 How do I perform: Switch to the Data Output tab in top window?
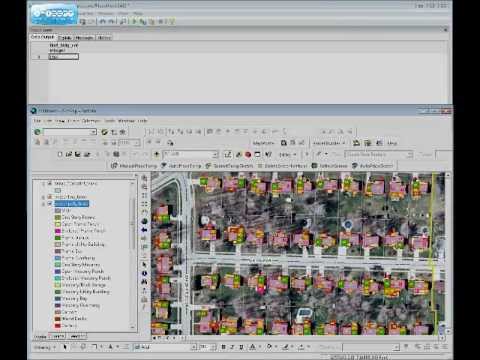point(43,37)
